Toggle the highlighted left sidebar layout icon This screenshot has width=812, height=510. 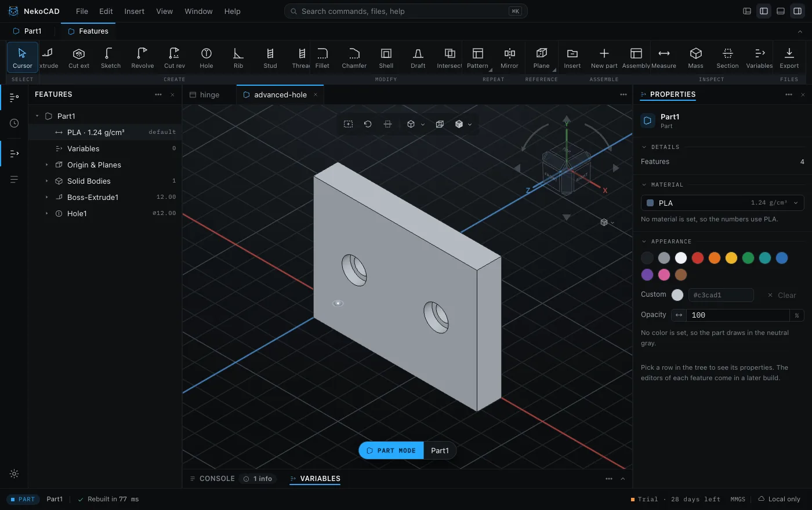click(764, 11)
